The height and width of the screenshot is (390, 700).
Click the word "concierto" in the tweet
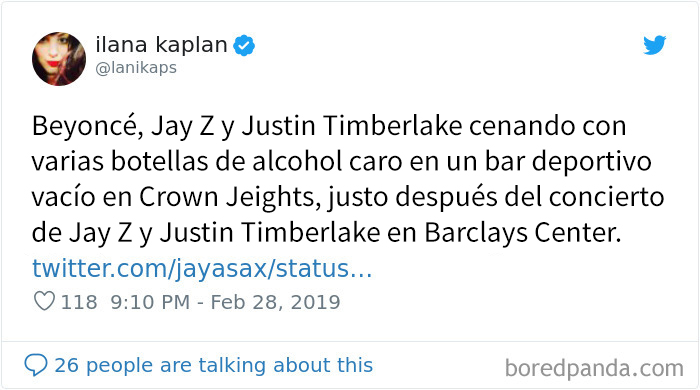point(606,198)
